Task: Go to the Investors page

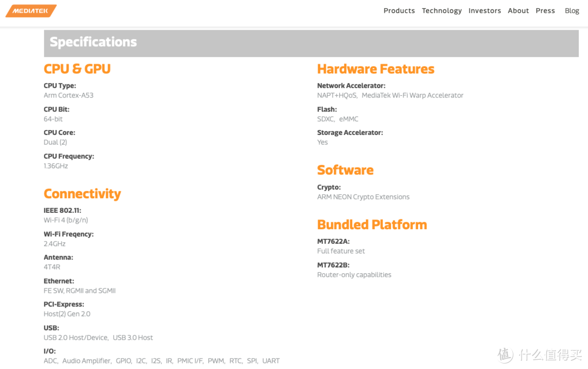Action: coord(485,11)
